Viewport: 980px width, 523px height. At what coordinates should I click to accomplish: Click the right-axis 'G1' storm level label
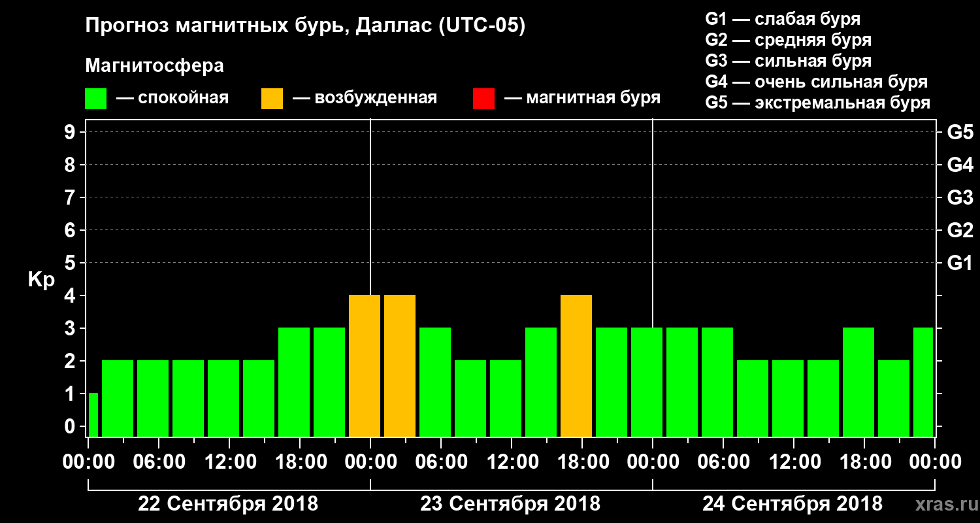(x=960, y=263)
